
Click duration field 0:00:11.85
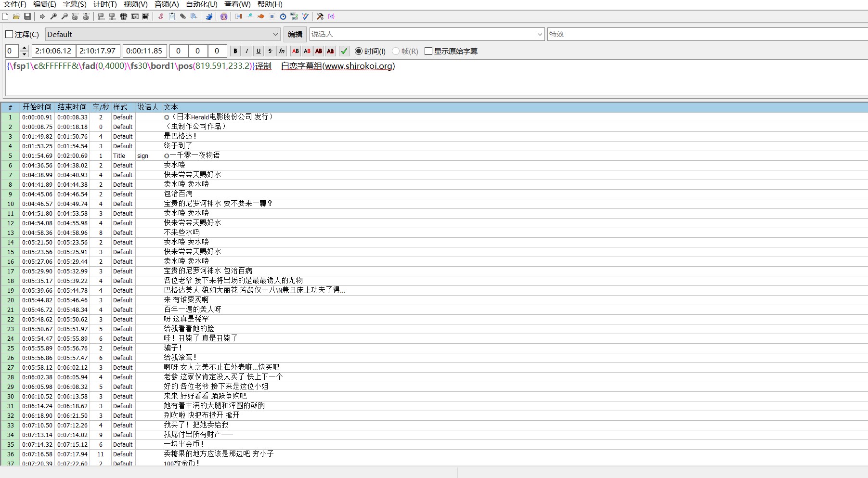pyautogui.click(x=145, y=51)
